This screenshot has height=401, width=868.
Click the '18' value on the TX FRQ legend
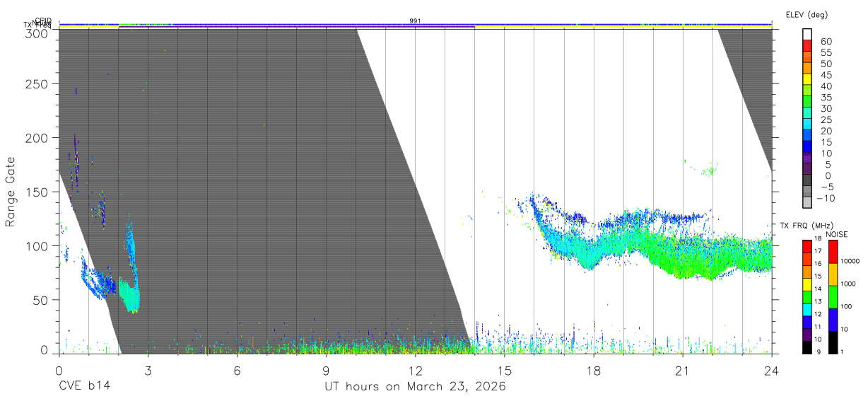click(x=816, y=239)
